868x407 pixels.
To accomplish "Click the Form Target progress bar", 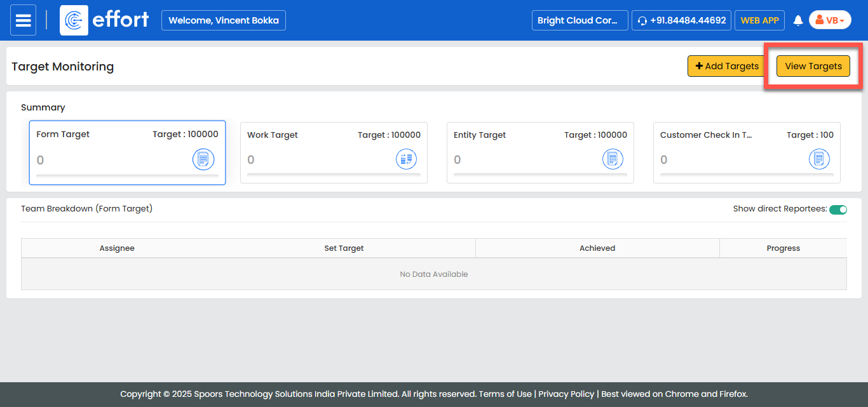I will pyautogui.click(x=127, y=175).
